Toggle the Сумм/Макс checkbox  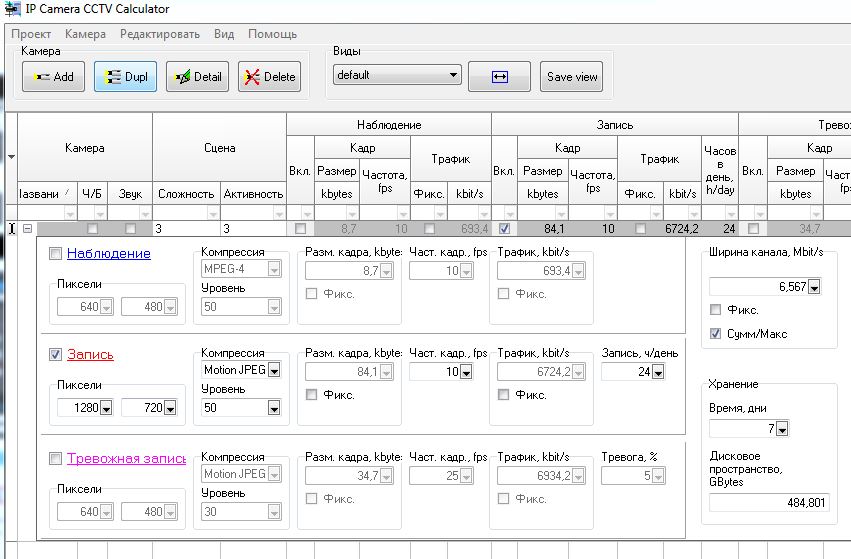[715, 334]
